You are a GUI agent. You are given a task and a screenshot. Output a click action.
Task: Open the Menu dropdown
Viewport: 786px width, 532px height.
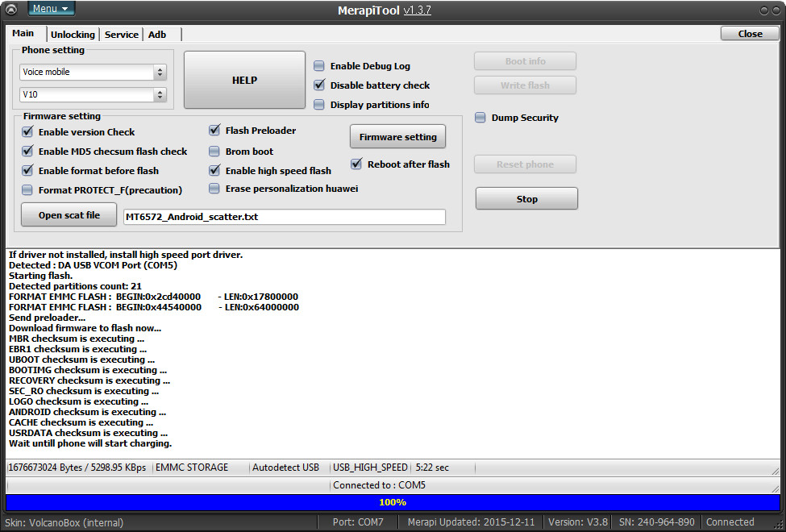(51, 9)
